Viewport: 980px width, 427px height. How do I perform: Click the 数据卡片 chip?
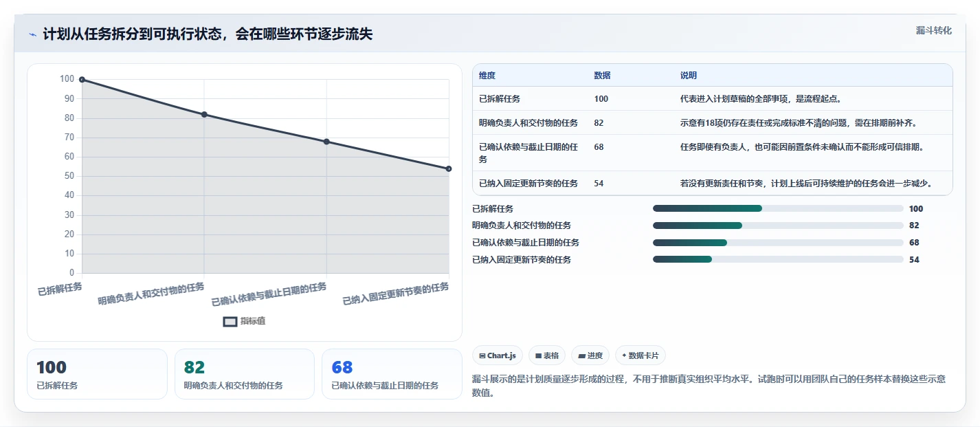[641, 355]
